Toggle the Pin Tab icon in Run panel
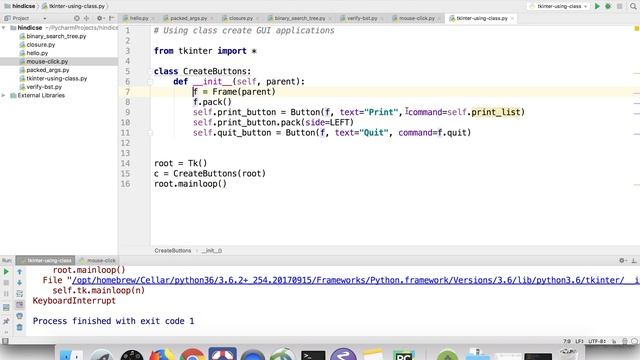 pos(6,321)
